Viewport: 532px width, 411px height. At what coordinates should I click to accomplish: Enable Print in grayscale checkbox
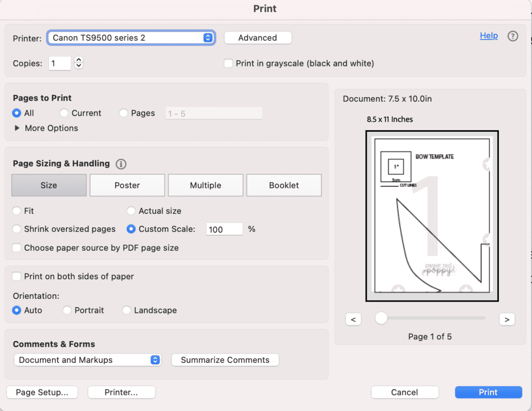point(228,63)
